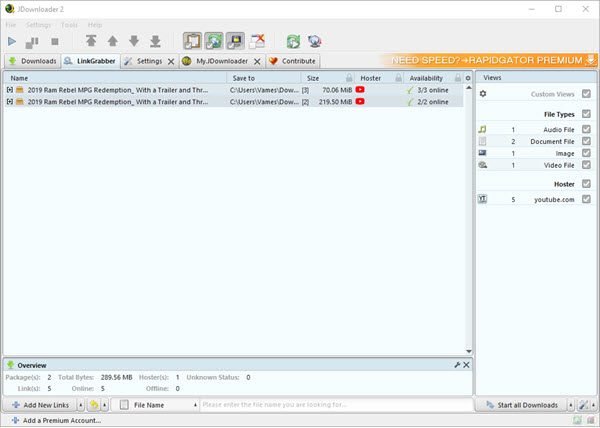Click the file name search field
This screenshot has height=428, width=600.
click(337, 405)
